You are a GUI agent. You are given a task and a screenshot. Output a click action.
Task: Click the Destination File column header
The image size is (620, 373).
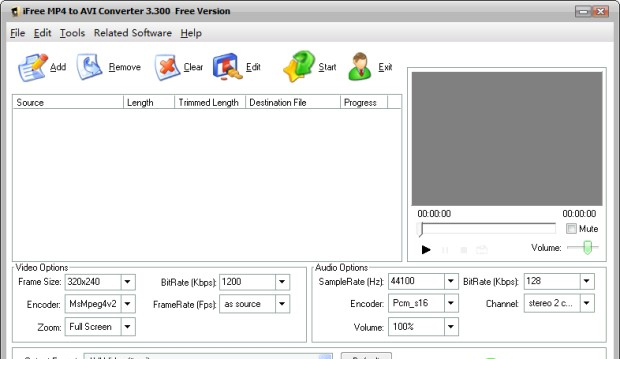(x=293, y=102)
